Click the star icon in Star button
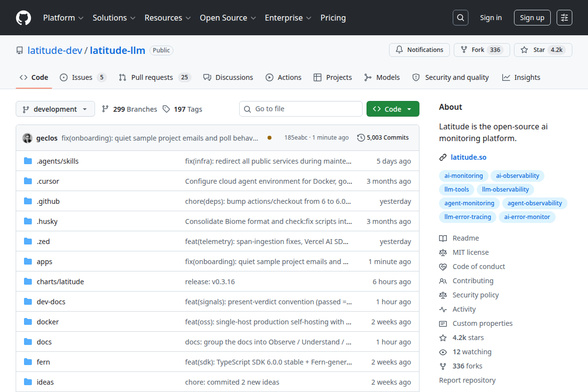Image resolution: width=588 pixels, height=392 pixels. coord(524,50)
